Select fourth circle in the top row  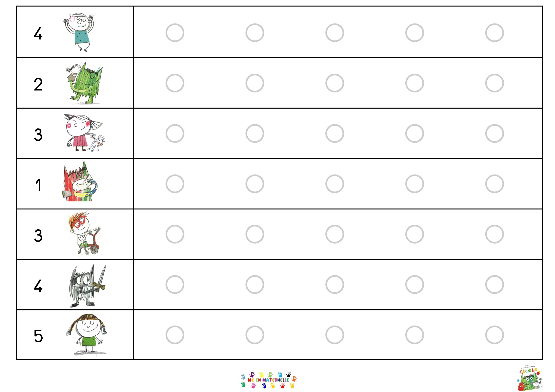tap(415, 33)
